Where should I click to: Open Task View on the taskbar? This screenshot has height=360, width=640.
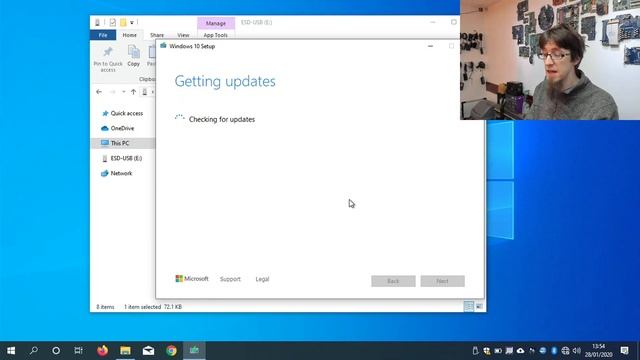[78, 351]
